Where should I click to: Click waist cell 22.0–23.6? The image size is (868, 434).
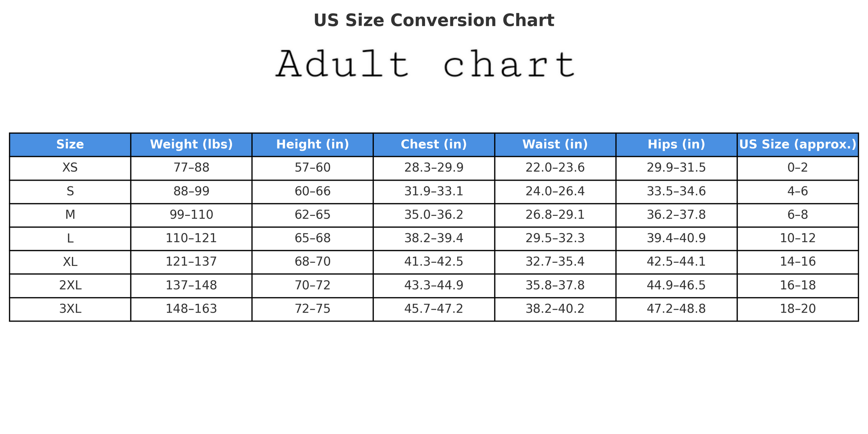pyautogui.click(x=555, y=168)
